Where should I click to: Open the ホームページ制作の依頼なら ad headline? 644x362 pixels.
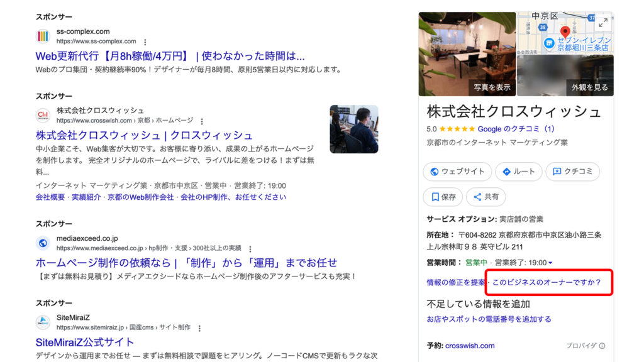coord(186,263)
